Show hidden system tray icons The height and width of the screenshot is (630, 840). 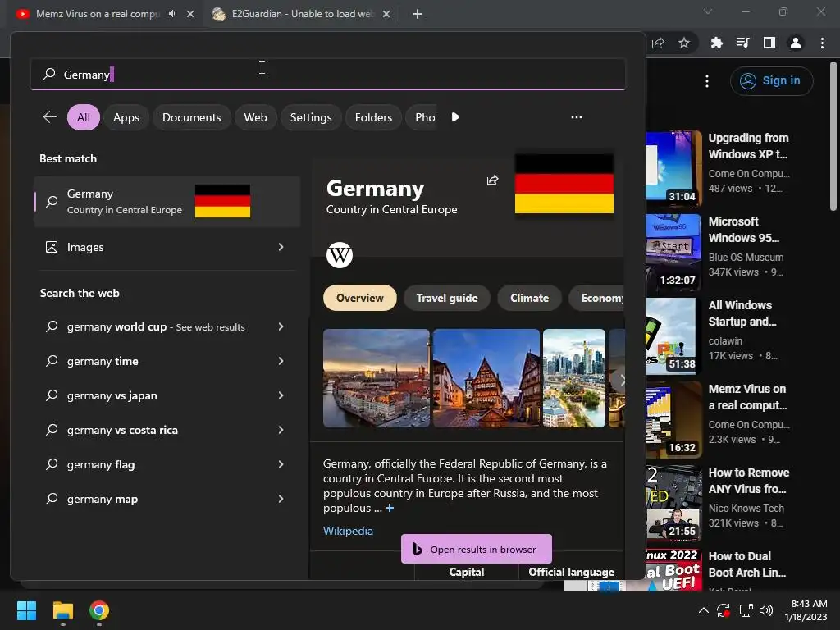[x=703, y=610]
